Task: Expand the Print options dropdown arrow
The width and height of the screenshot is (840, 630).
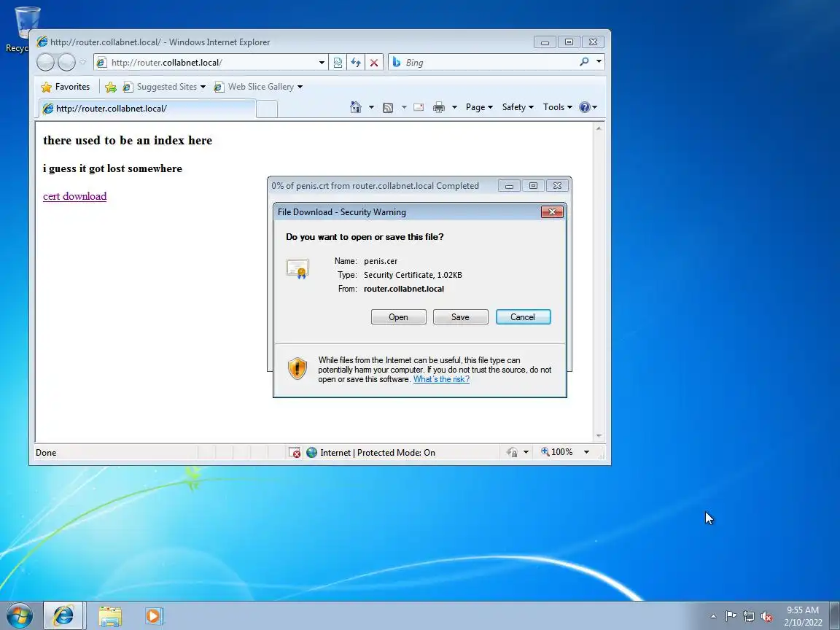Action: click(x=454, y=107)
